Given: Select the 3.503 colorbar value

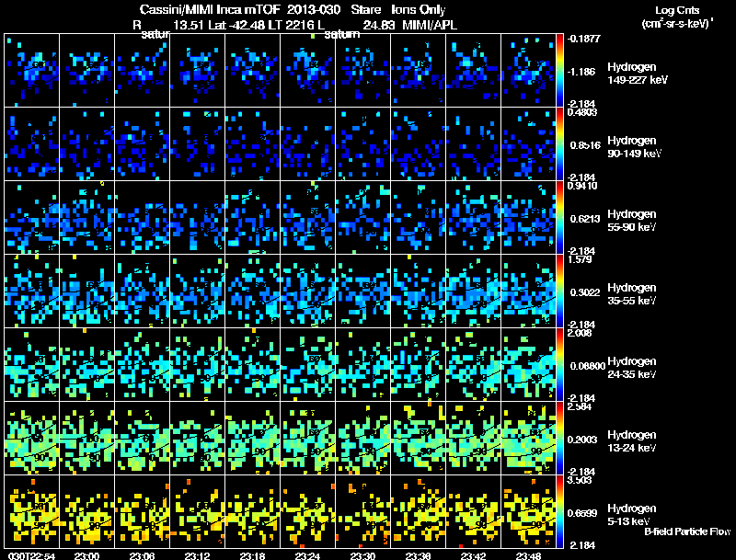Looking at the screenshot, I should 580,480.
